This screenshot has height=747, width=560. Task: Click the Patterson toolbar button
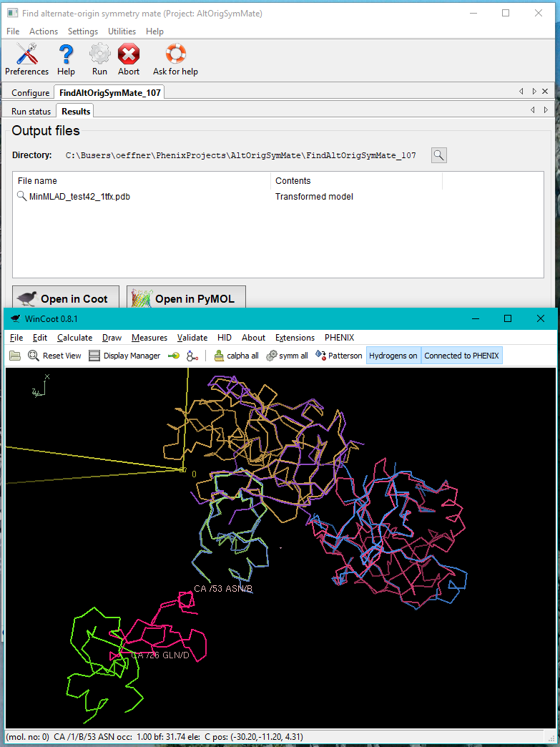[339, 356]
